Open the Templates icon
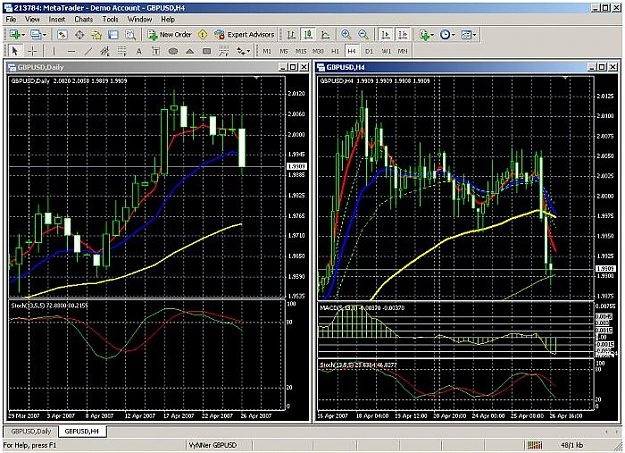Viewport: 625px width, 453px height. click(x=466, y=35)
